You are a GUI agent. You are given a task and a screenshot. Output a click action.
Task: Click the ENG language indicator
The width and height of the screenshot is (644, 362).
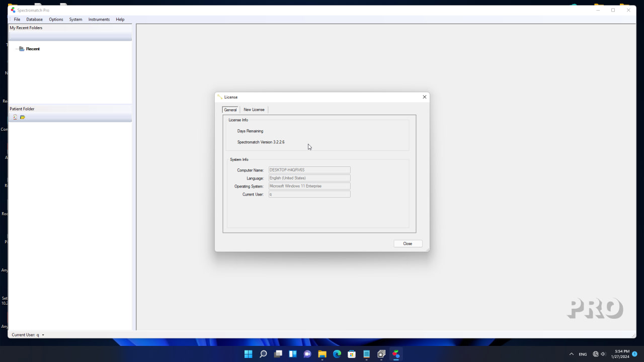click(x=583, y=354)
